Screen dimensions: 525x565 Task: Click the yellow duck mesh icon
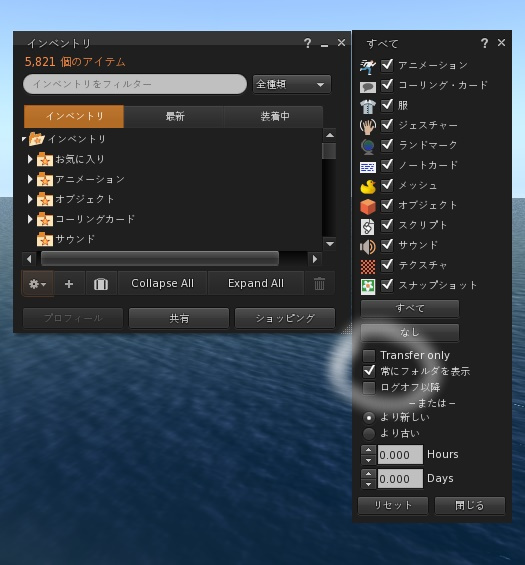(368, 186)
